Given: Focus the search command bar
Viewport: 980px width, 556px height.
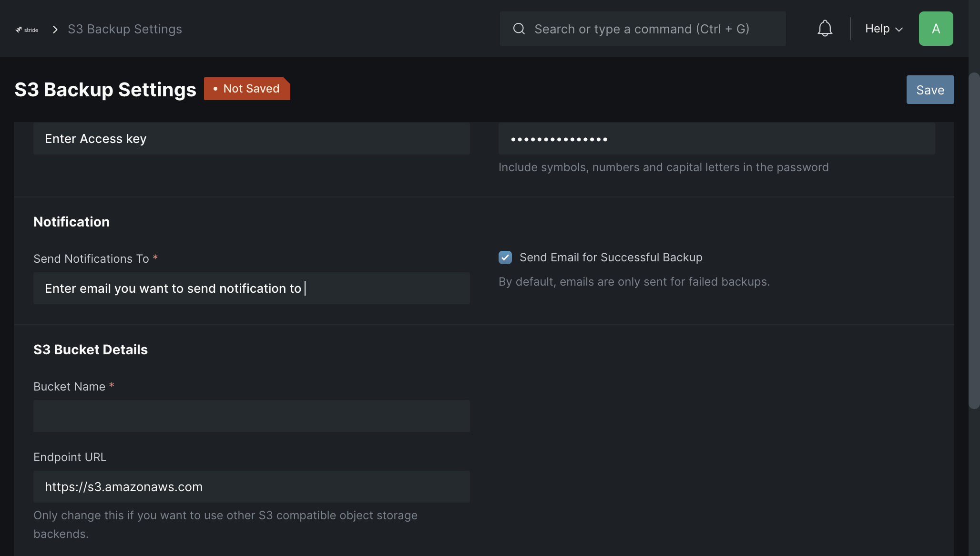Looking at the screenshot, I should coord(643,29).
